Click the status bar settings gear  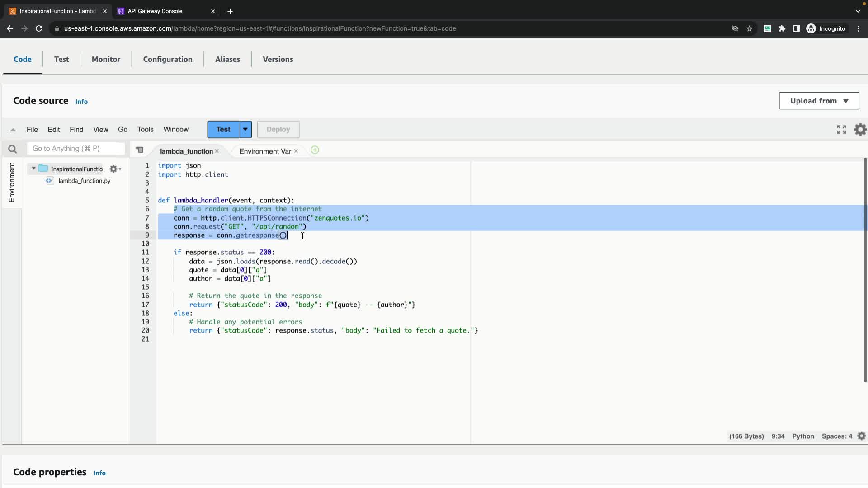pos(861,436)
